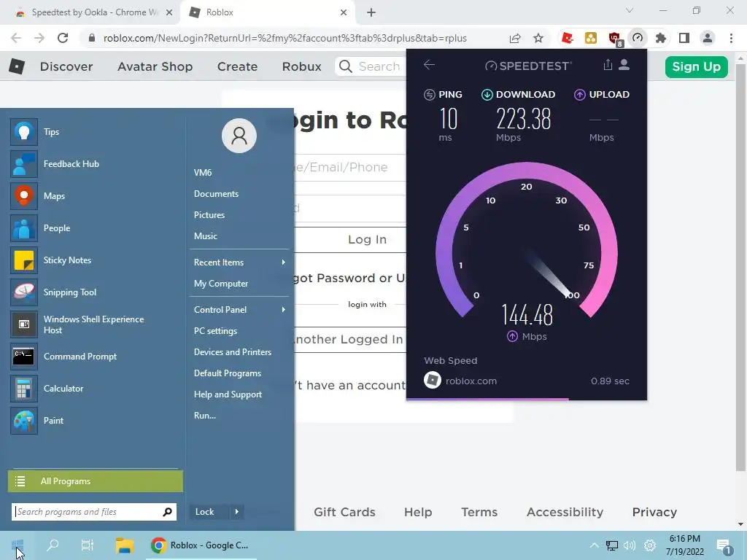The height and width of the screenshot is (560, 747).
Task: Click the Chrome address bar URL
Action: [285, 38]
